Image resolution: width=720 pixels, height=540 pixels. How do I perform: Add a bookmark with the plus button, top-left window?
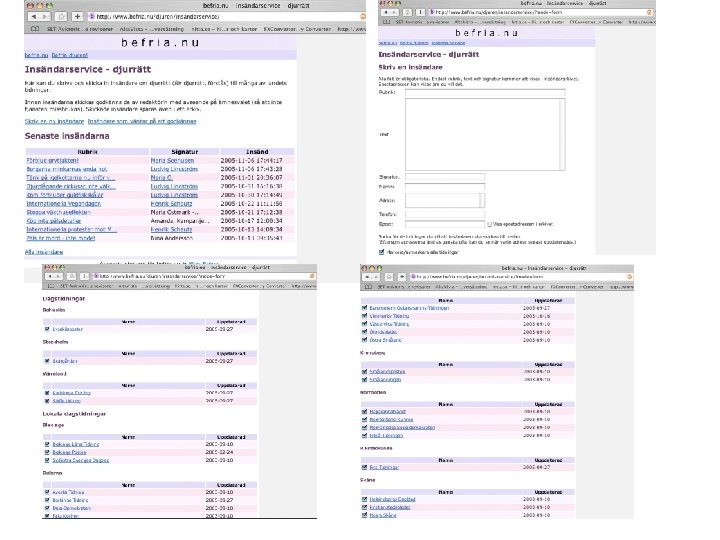coord(77,17)
